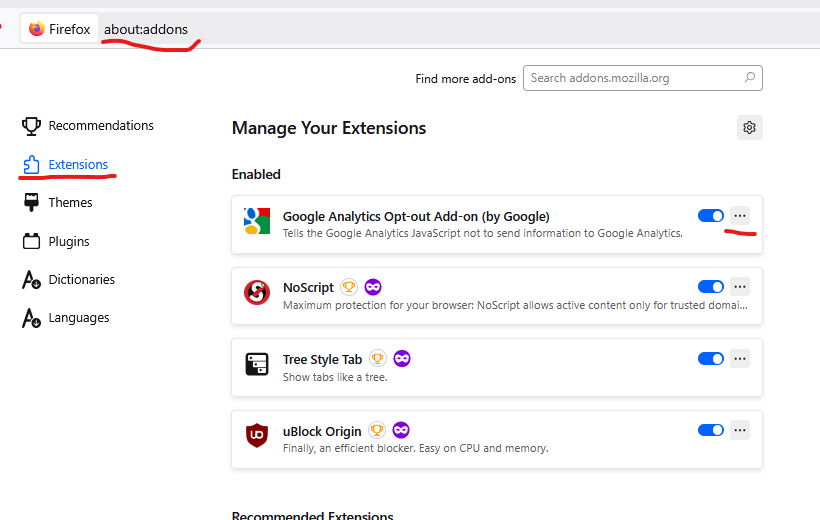Open uBlock Origin more options menu
Viewport: 820px width, 520px height.
click(x=739, y=430)
